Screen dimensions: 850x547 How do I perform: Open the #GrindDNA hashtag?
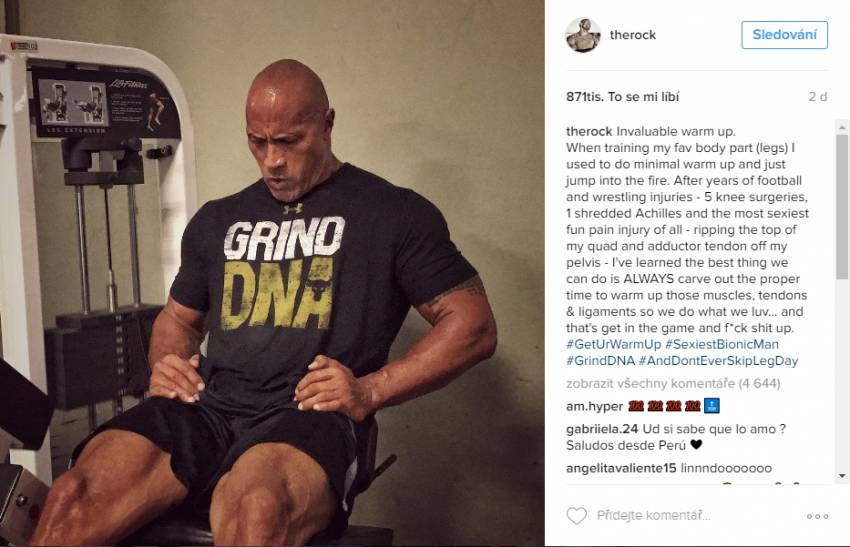tap(600, 361)
